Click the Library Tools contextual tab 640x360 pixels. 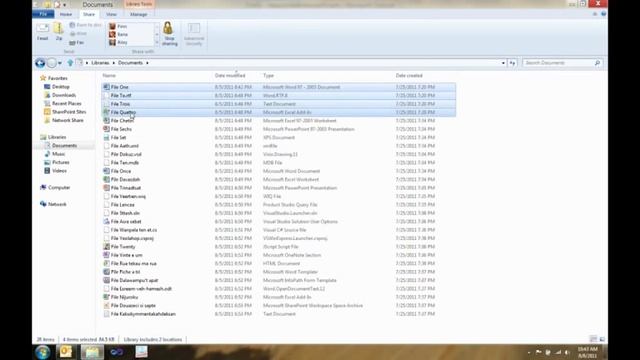point(139,4)
